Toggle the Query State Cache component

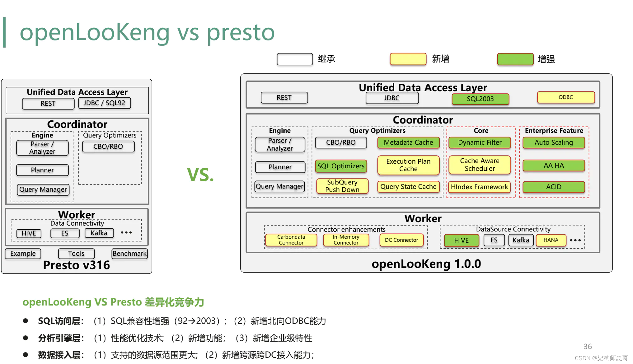(x=405, y=187)
